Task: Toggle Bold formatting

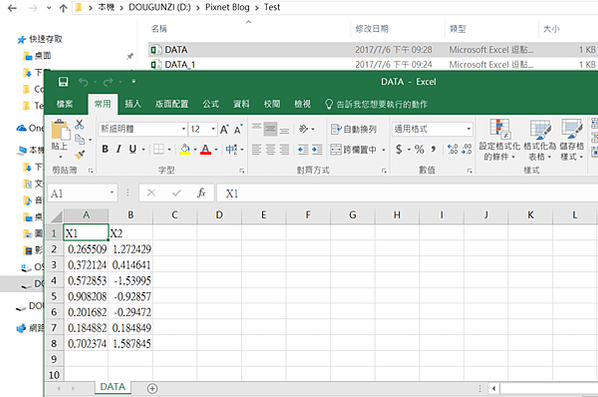Action: coord(105,149)
